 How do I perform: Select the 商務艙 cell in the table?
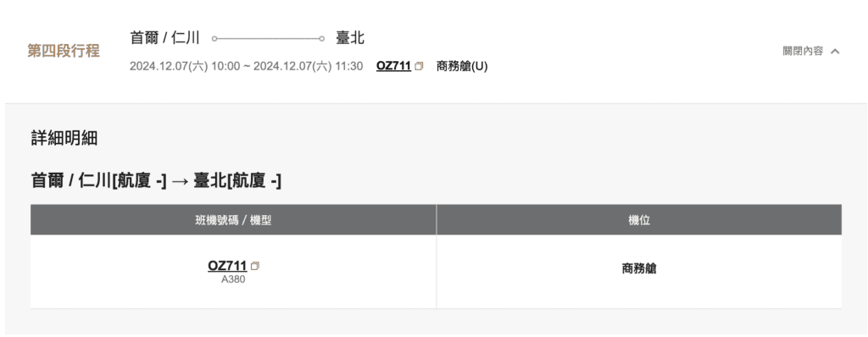tap(639, 269)
